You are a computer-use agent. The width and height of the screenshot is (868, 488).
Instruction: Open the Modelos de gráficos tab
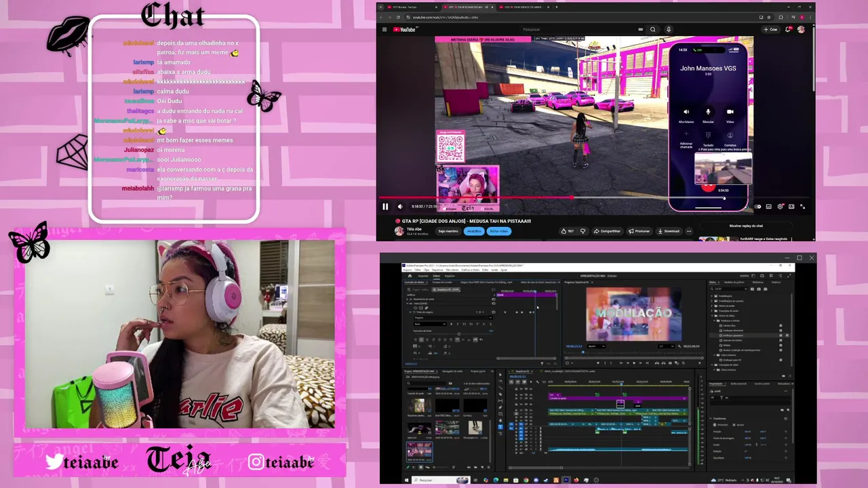pyautogui.click(x=734, y=282)
